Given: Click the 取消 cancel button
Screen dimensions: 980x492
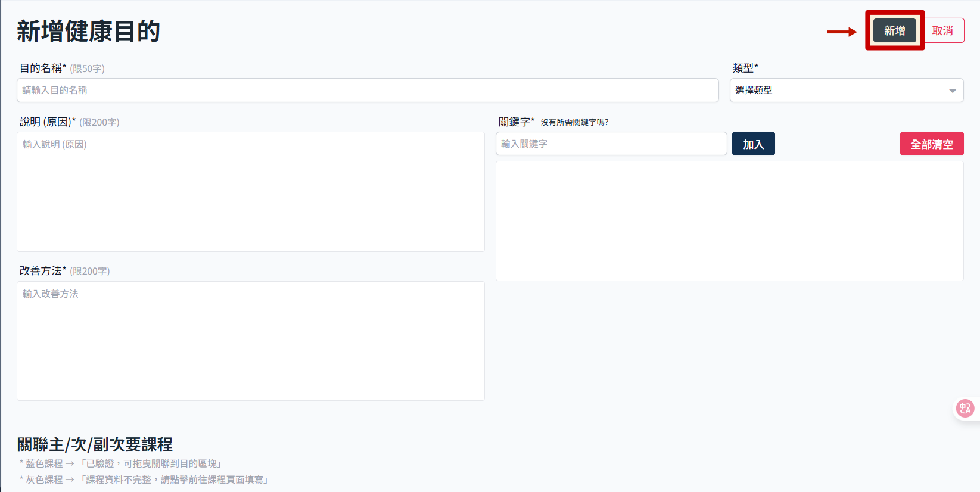Looking at the screenshot, I should (x=942, y=30).
